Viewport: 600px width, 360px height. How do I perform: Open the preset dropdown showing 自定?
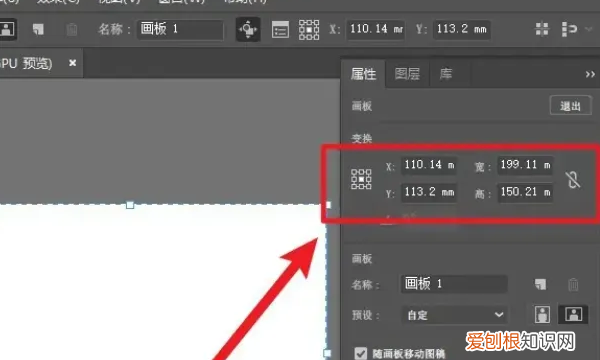pos(454,315)
